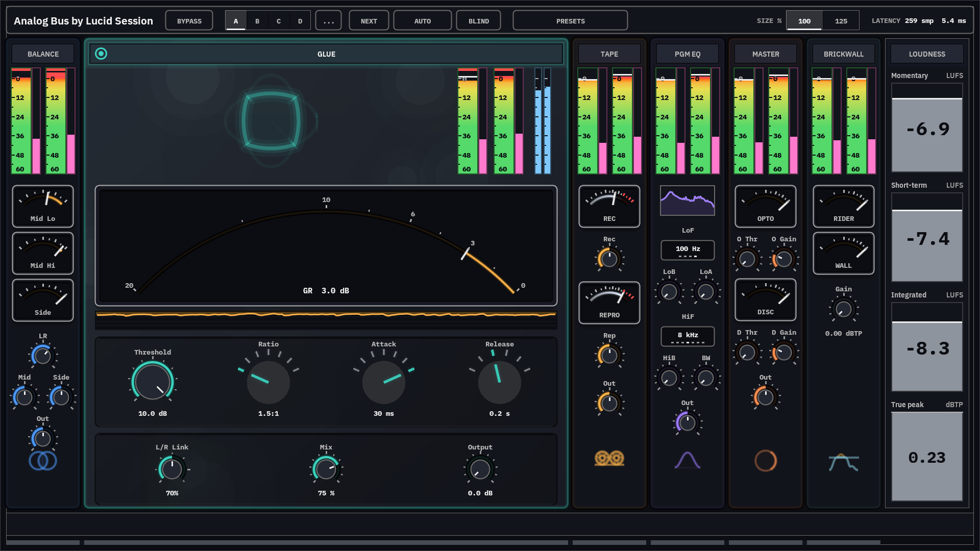The width and height of the screenshot is (980, 551).
Task: Click the Brickwall filter curve icon
Action: (844, 462)
